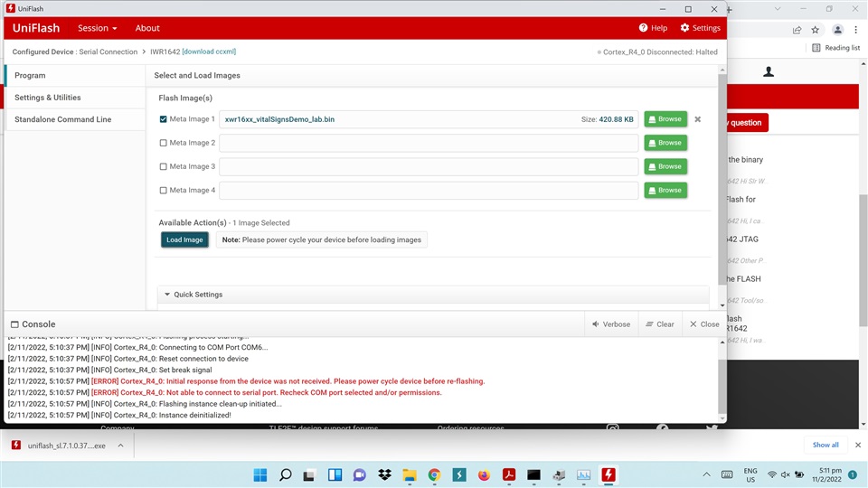Close the browser downloads bar
The image size is (868, 488).
tap(858, 445)
